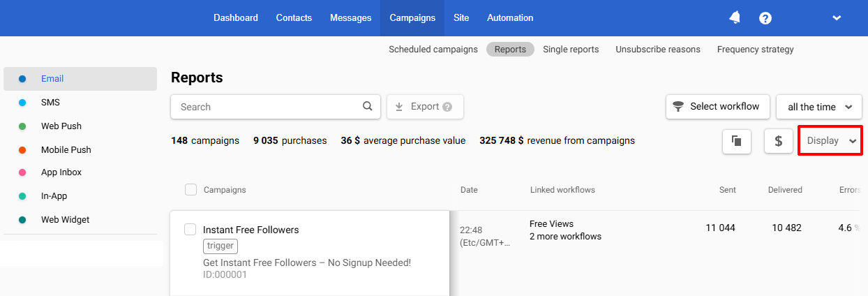Click the Delivered column header
The width and height of the screenshot is (868, 296).
785,190
